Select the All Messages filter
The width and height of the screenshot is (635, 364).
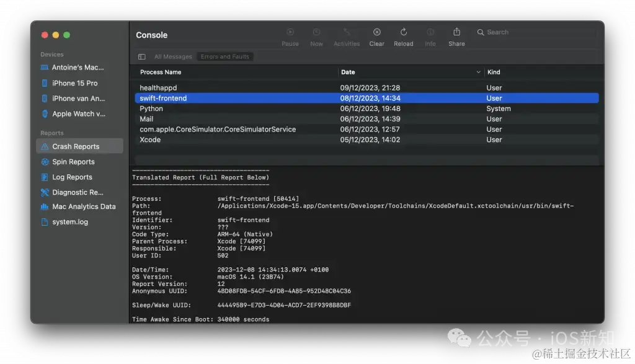(173, 56)
